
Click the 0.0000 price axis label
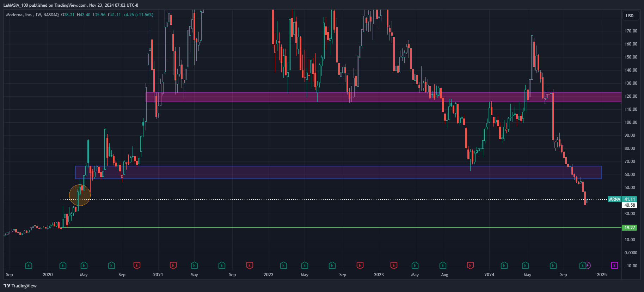tap(631, 253)
